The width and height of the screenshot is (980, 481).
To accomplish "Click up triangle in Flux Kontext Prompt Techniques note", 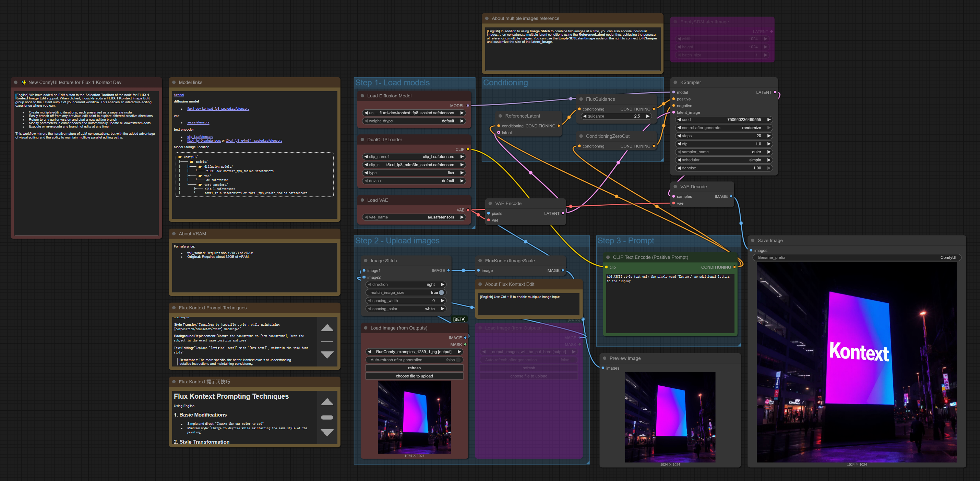I will [327, 328].
